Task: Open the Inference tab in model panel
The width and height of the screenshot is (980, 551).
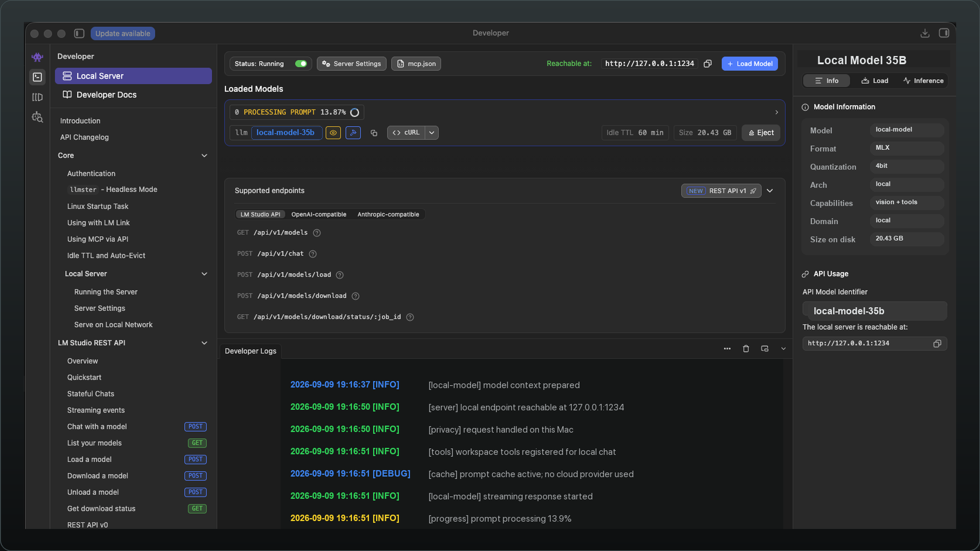Action: (x=923, y=81)
